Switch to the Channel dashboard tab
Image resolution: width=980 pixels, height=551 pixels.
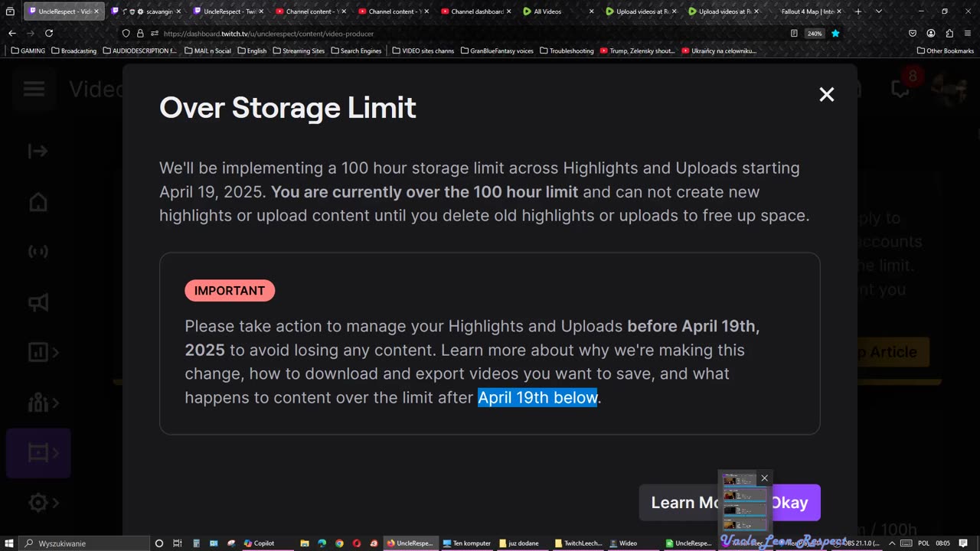[476, 11]
